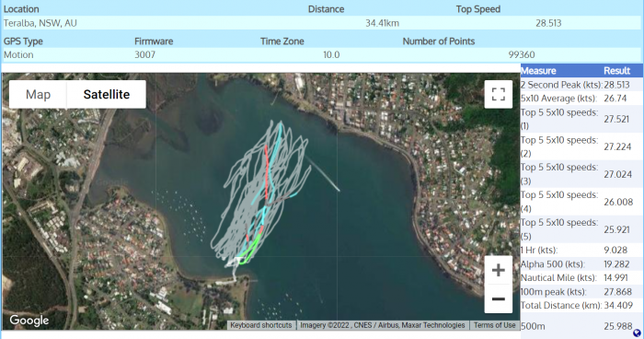Click the imagery attribution text
Viewport: 644px width, 339px height.
(x=383, y=325)
